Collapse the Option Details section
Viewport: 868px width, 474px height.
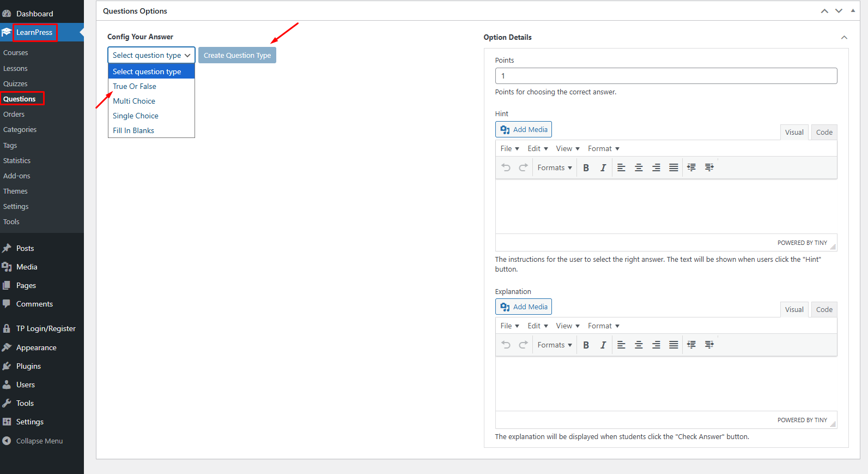pos(843,38)
